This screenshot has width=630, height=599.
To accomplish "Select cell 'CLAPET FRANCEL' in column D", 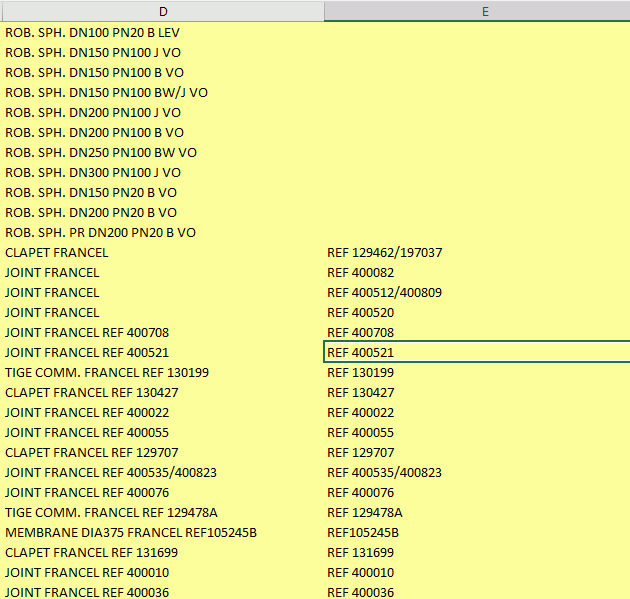I will pos(163,253).
